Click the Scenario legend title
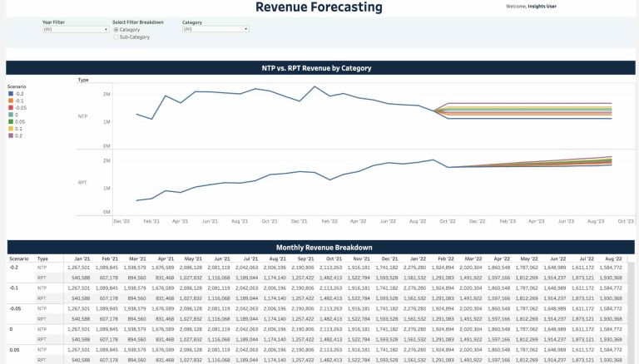The height and width of the screenshot is (364, 639). click(17, 86)
